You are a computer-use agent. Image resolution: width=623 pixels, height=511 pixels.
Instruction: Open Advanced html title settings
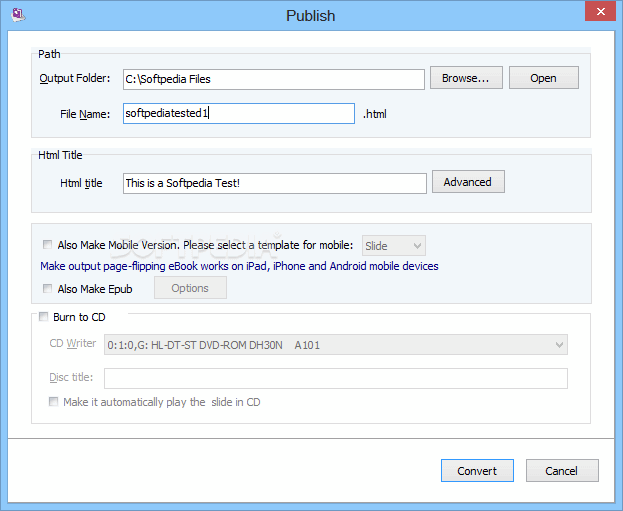(468, 182)
